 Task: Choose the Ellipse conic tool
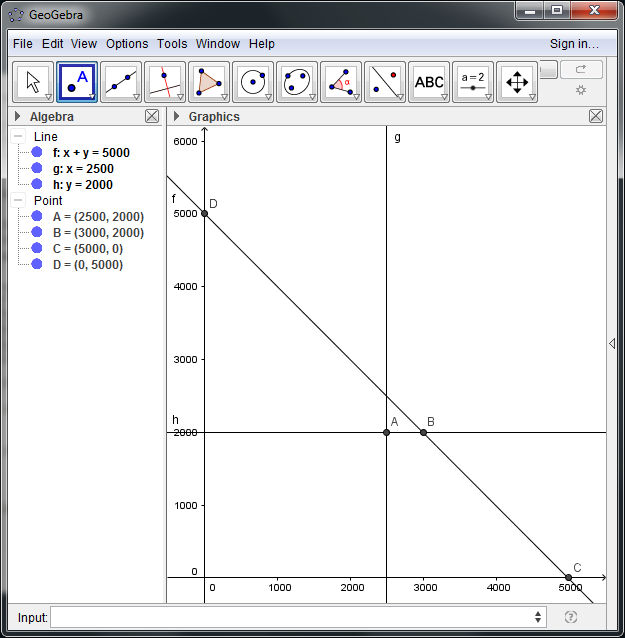point(297,82)
